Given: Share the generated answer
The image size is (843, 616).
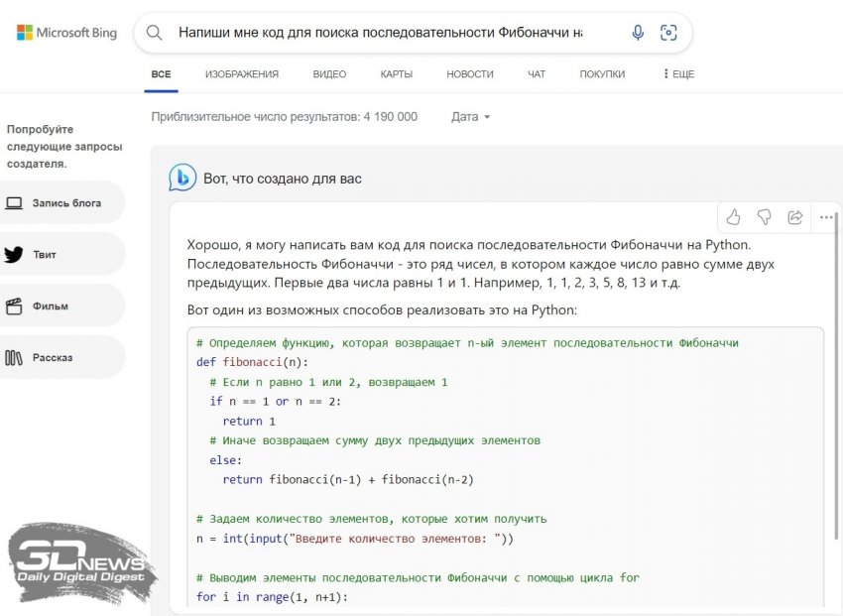Looking at the screenshot, I should pos(794,217).
